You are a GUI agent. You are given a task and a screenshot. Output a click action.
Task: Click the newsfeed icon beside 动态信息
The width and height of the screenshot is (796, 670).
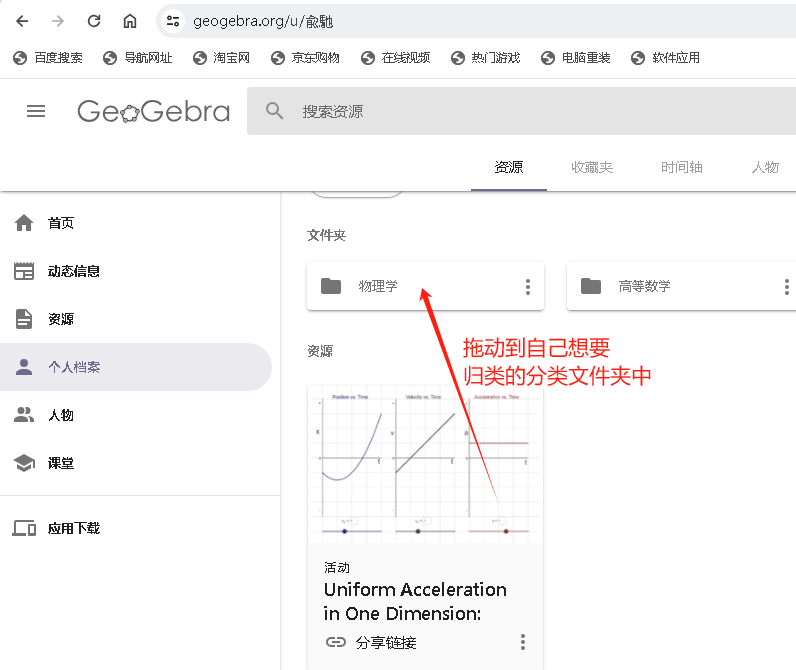(24, 271)
